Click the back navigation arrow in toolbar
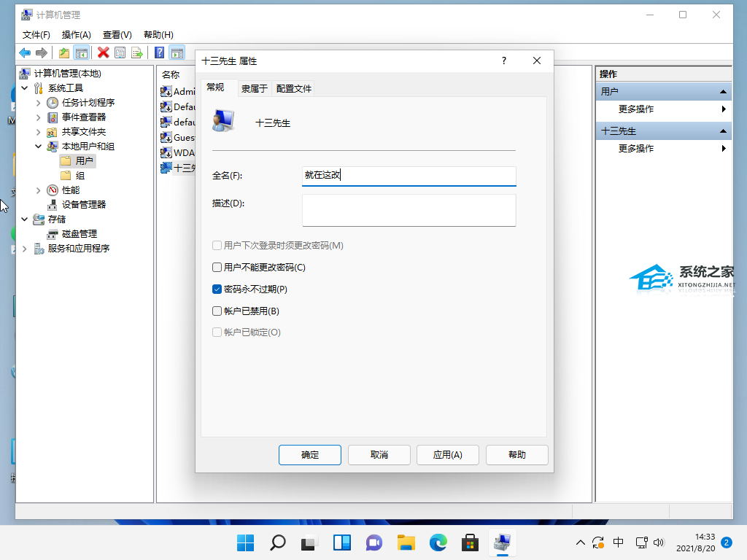The image size is (747, 560). (24, 52)
